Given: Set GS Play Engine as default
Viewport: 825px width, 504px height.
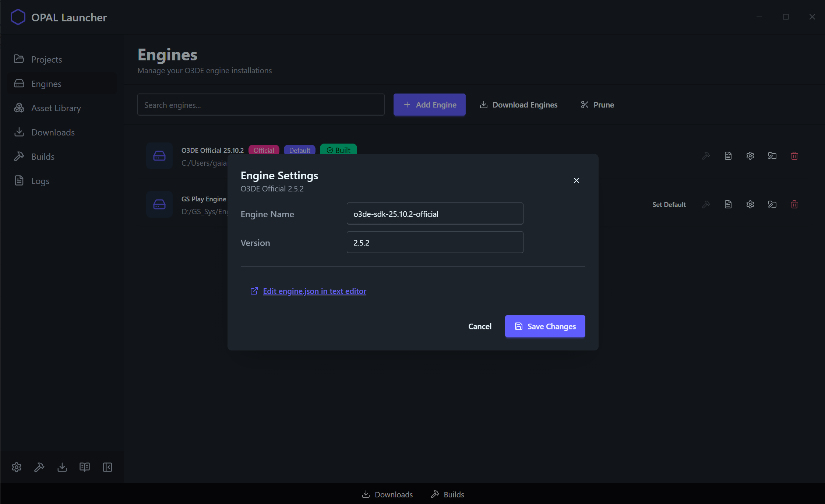Looking at the screenshot, I should (x=669, y=204).
